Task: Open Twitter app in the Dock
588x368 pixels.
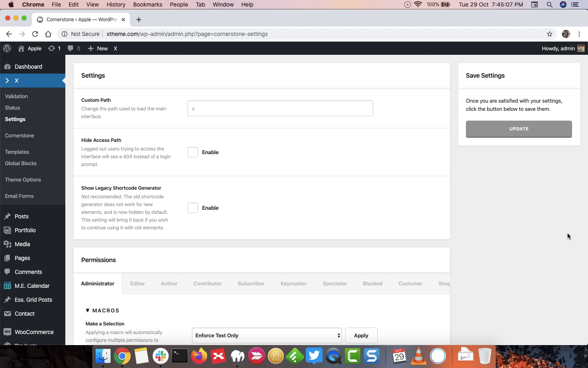Action: 314,356
